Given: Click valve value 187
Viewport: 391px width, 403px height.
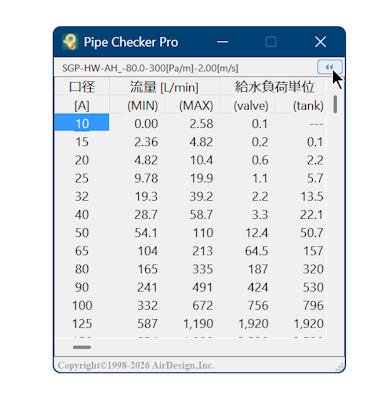Looking at the screenshot, I should [258, 269].
